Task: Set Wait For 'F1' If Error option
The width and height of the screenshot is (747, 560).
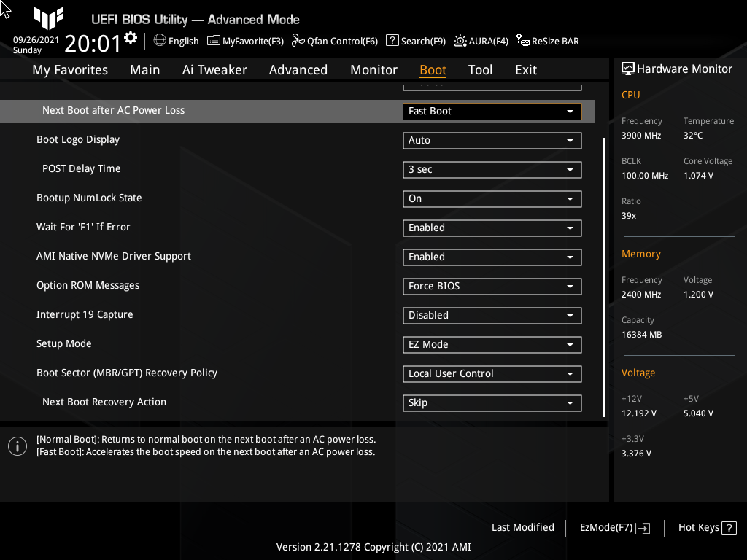Action: (x=492, y=227)
